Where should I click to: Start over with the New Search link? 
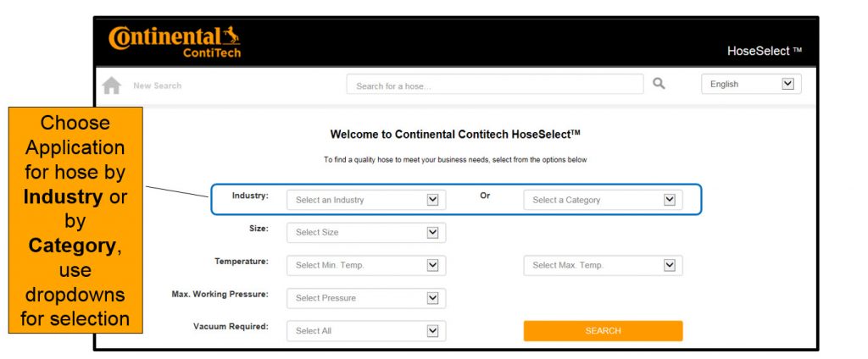pos(157,86)
